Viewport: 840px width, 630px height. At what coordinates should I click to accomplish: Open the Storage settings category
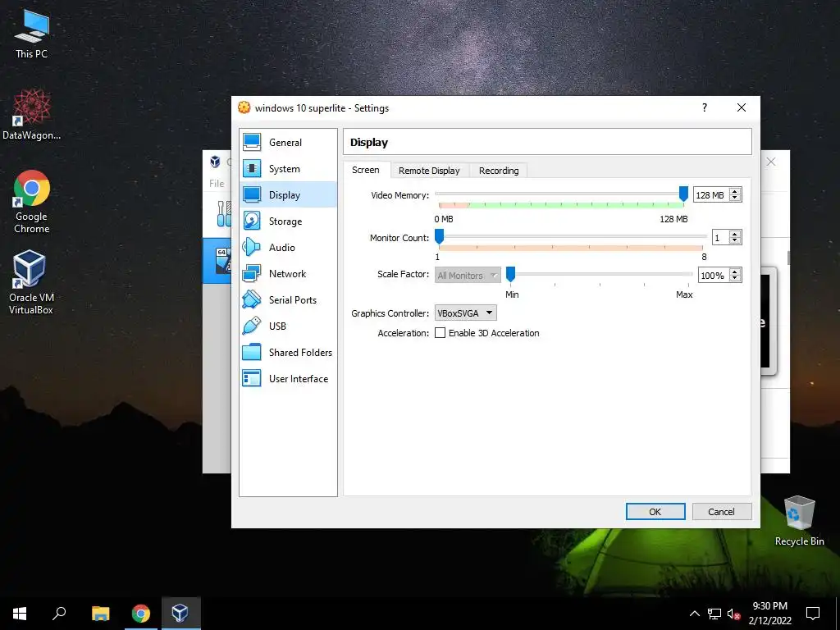click(x=288, y=221)
